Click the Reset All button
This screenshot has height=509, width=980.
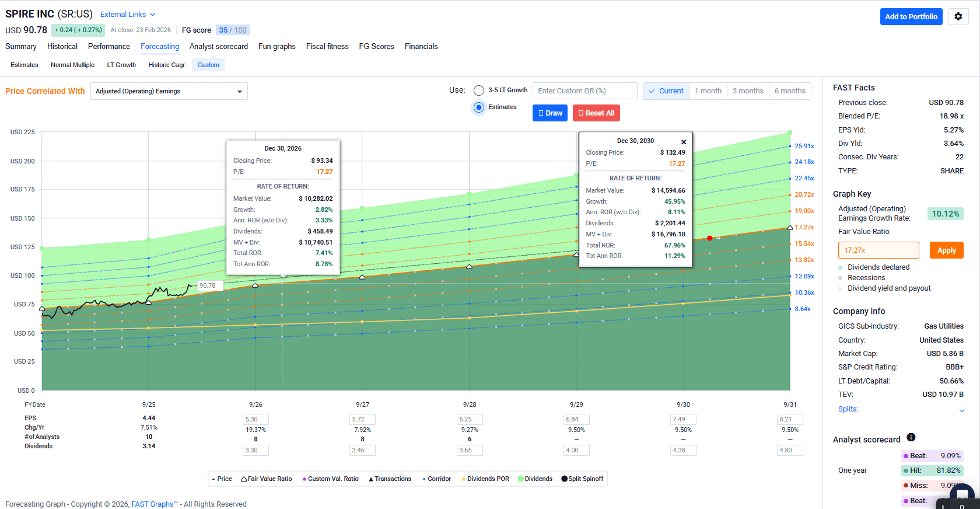point(596,113)
